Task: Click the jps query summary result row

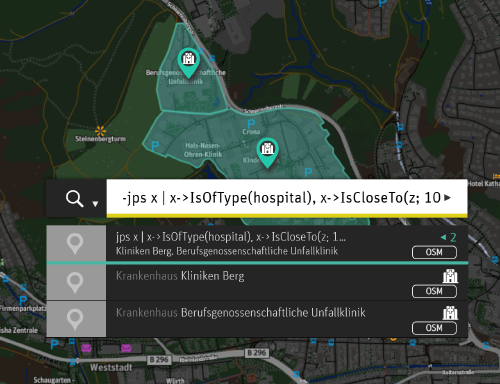Action: pyautogui.click(x=257, y=244)
